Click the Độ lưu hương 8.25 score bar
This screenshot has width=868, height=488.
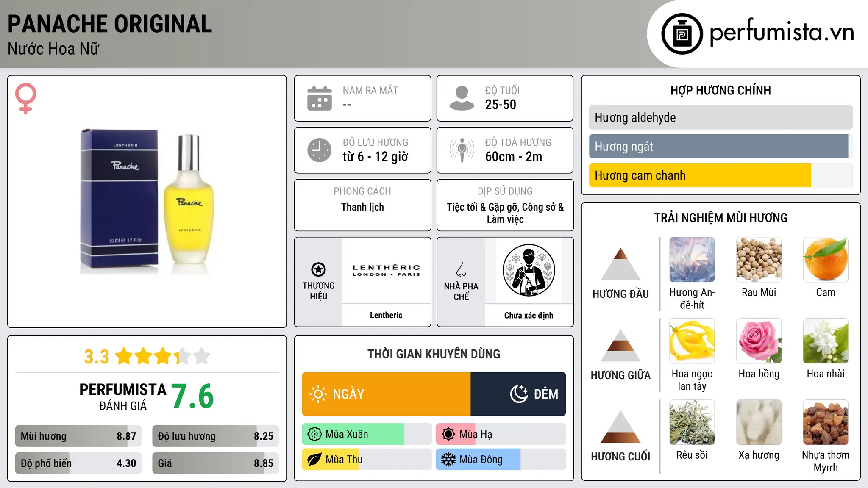click(215, 436)
